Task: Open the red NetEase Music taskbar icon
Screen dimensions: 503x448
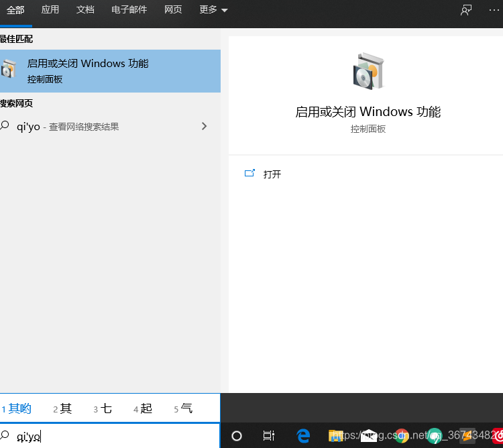Action: [x=498, y=436]
